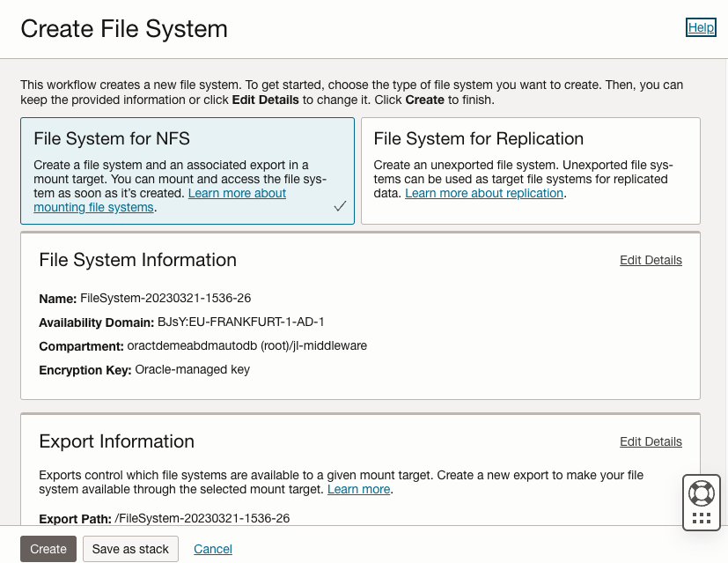The width and height of the screenshot is (728, 563).
Task: Click the Oracle-managed key encryption value
Action: coord(192,370)
